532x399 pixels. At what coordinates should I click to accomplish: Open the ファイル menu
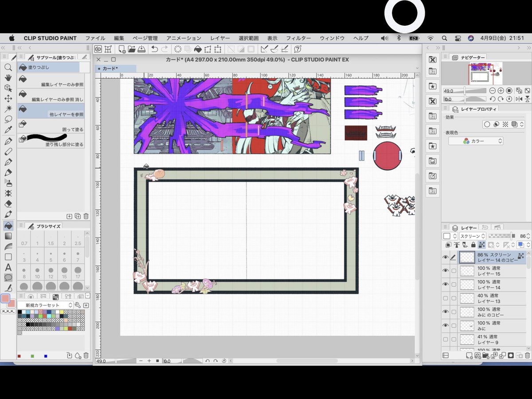coord(95,38)
